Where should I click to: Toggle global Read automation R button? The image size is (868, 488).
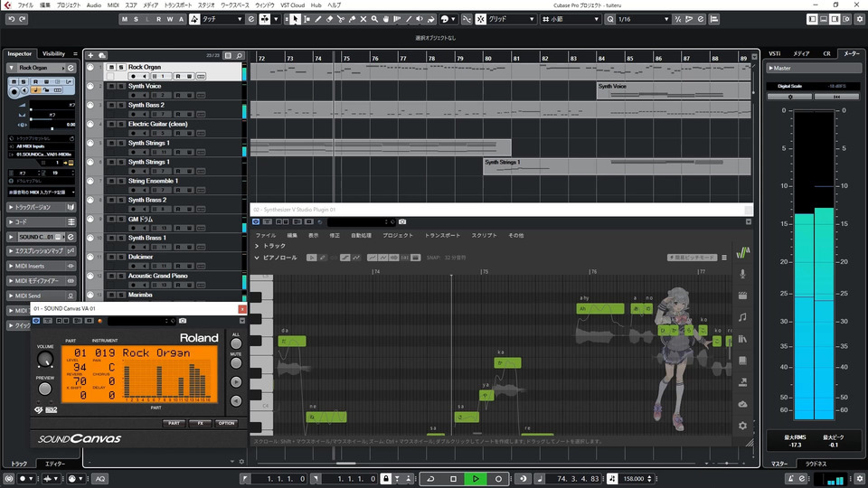point(158,19)
